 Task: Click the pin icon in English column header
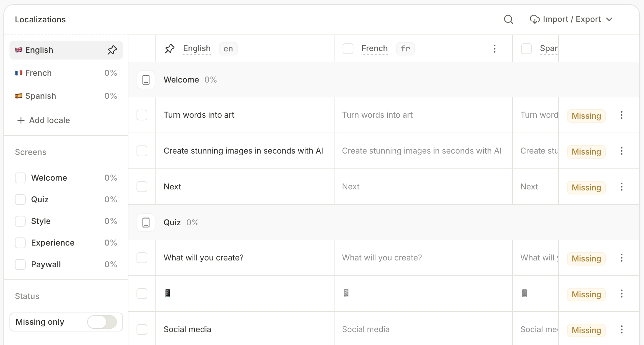click(170, 49)
